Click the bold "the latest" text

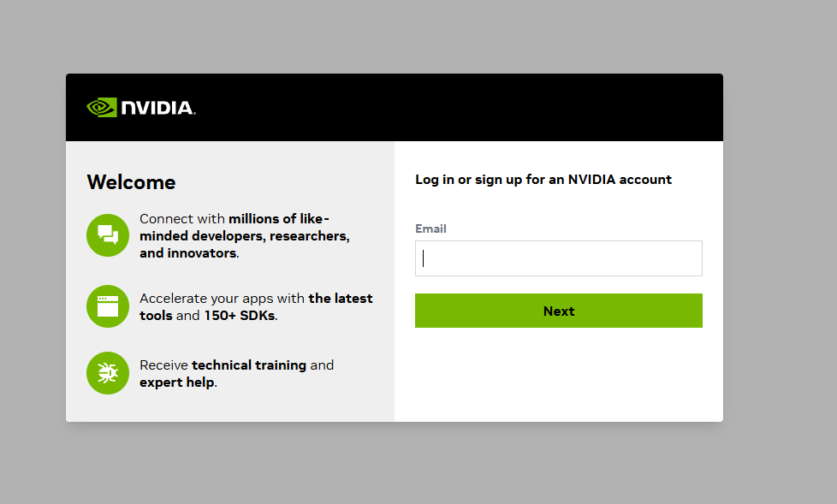pos(341,299)
